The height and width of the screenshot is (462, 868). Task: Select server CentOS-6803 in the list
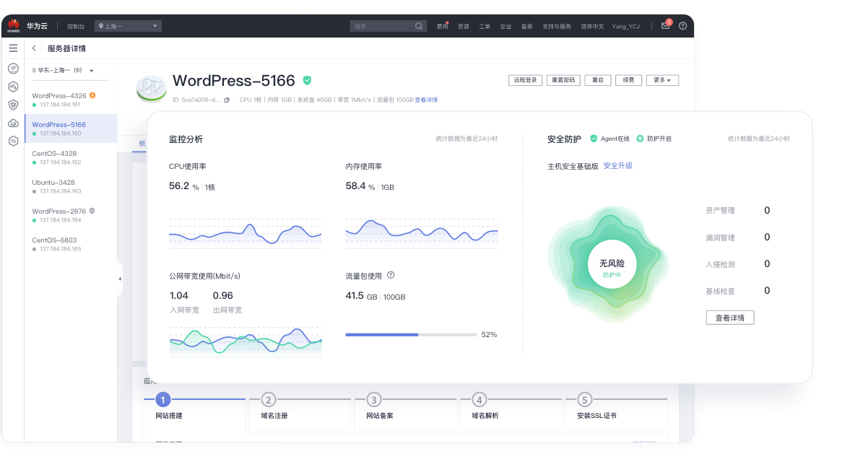(x=71, y=244)
